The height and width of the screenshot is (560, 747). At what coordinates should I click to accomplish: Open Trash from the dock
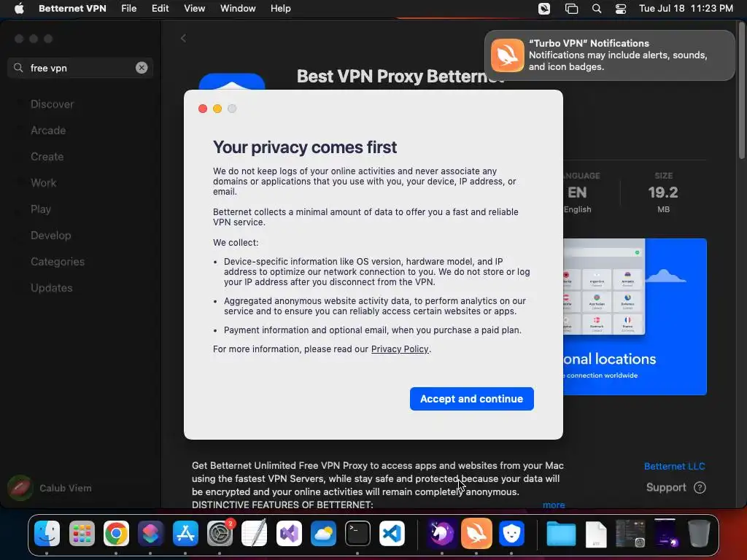point(699,533)
